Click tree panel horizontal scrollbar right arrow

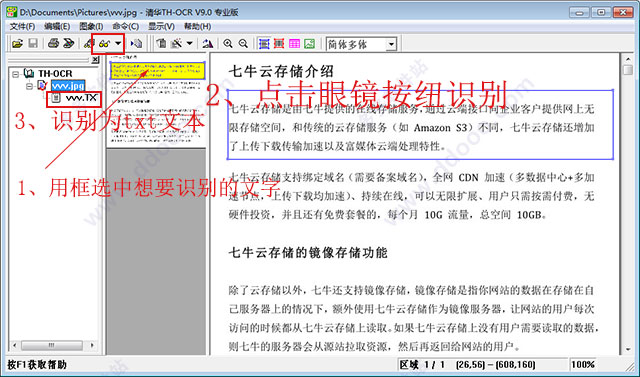pyautogui.click(x=92, y=346)
